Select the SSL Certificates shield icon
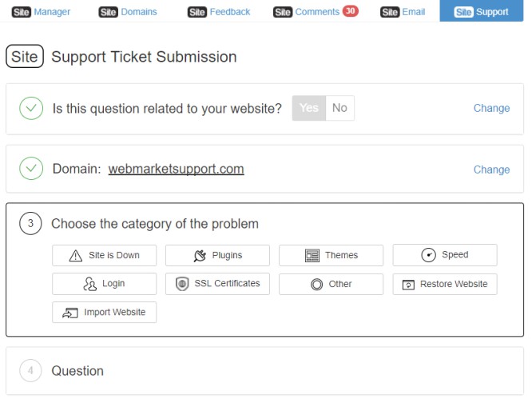The width and height of the screenshot is (532, 403). 182,284
